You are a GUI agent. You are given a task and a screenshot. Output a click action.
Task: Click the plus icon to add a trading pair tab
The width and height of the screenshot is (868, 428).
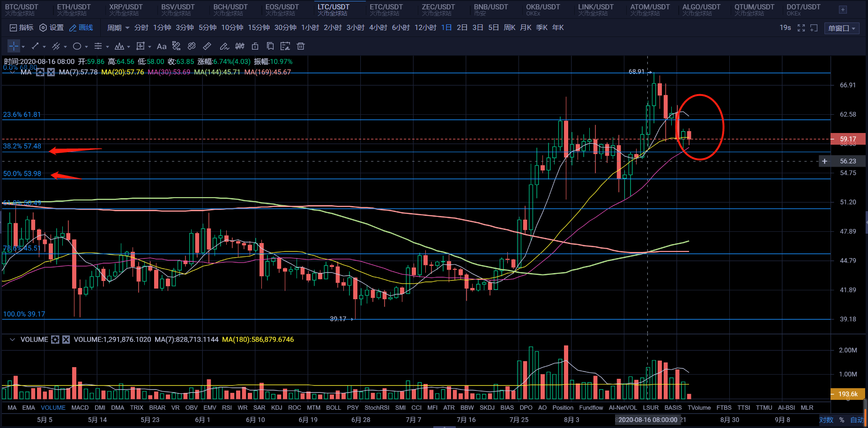[x=843, y=9]
